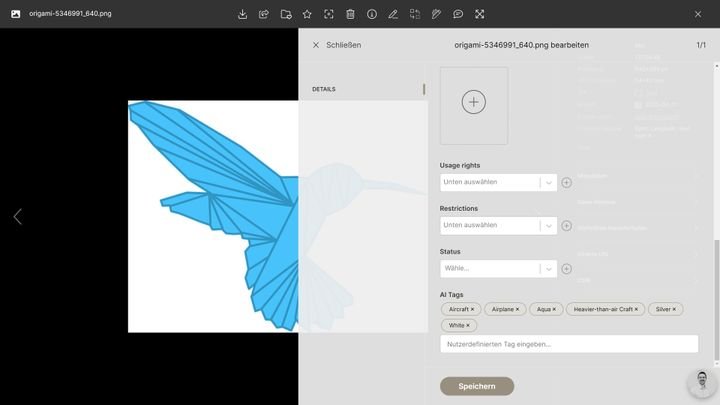Click the custom tag input field
Viewport: 720px width, 405px height.
(x=568, y=344)
